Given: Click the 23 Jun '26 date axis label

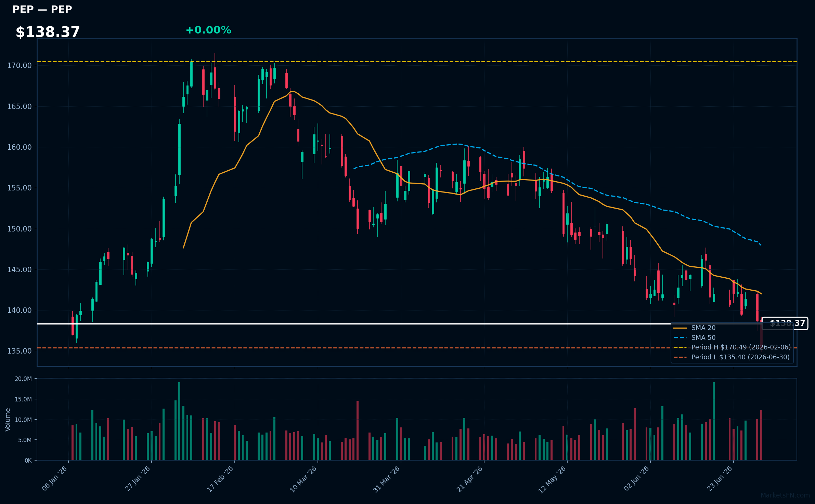Looking at the screenshot, I should click(x=720, y=479).
